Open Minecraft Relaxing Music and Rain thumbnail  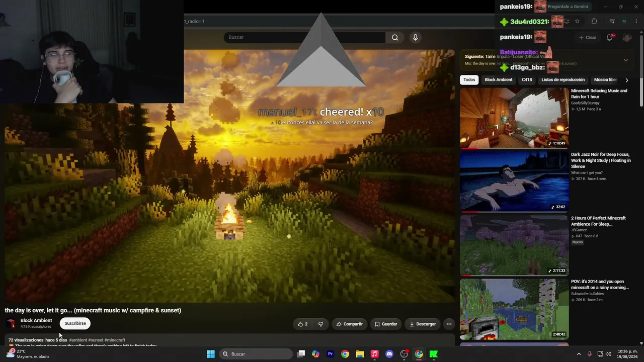pyautogui.click(x=514, y=118)
